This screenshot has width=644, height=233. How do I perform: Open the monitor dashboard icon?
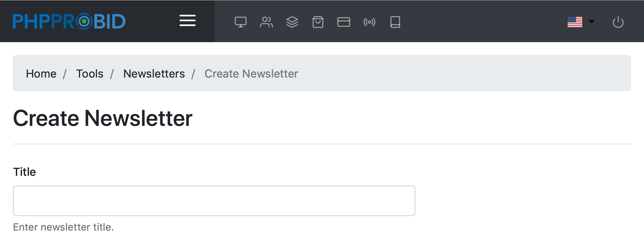(x=240, y=22)
